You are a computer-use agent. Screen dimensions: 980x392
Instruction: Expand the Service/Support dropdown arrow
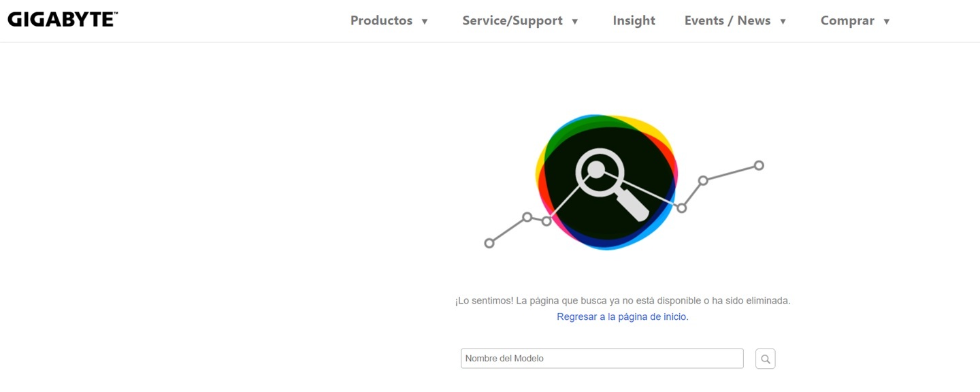[575, 21]
